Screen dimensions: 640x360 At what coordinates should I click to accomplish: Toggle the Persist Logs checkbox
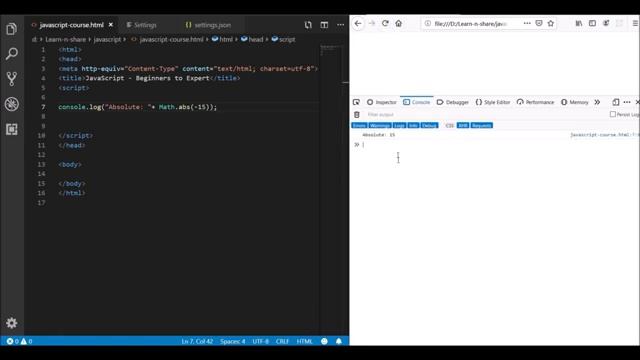click(x=613, y=115)
